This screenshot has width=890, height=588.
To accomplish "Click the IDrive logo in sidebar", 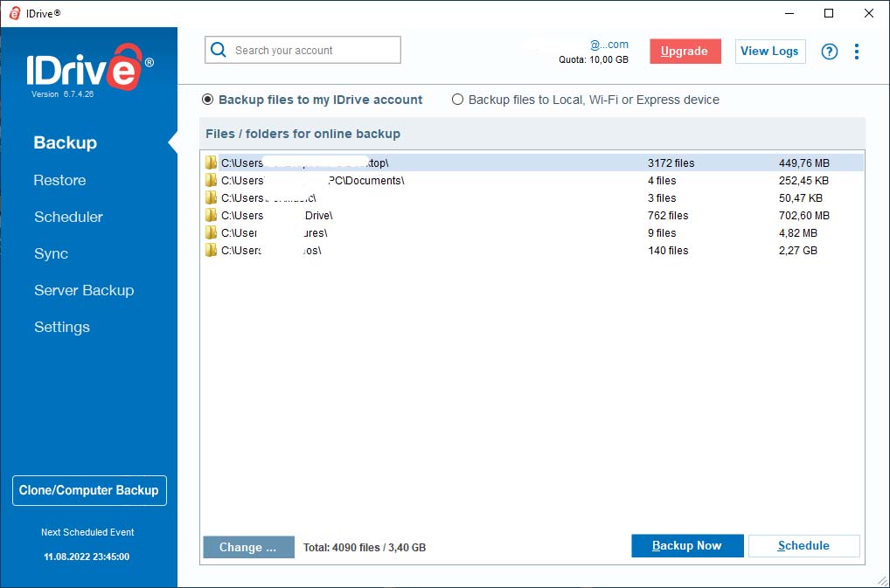I will pyautogui.click(x=89, y=67).
